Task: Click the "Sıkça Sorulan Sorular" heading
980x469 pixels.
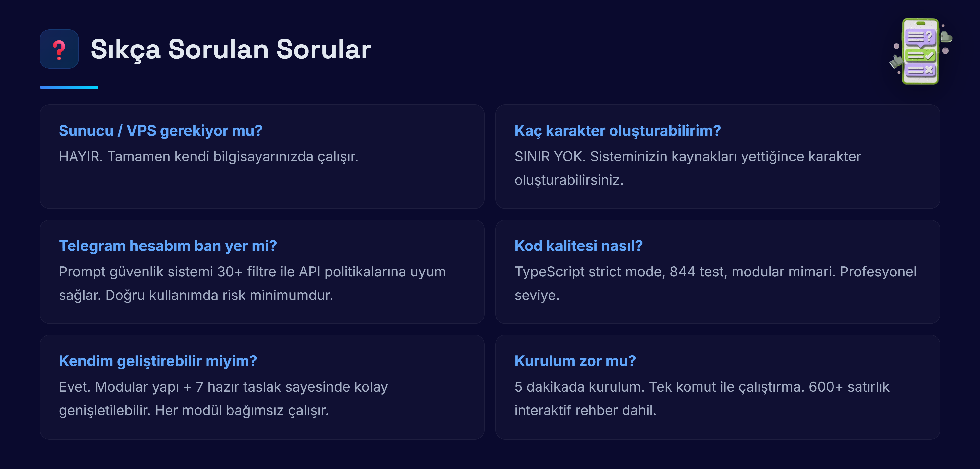Action: (x=231, y=49)
